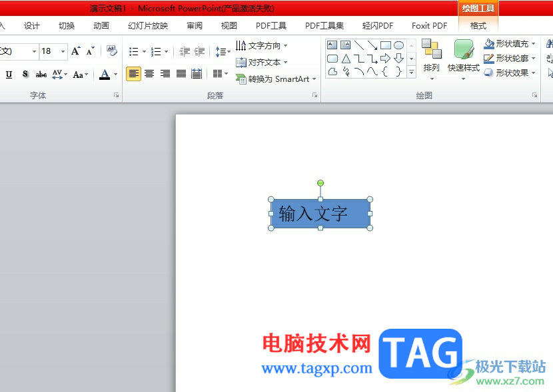Open Change Case Aa dropdown
Screen dimensions: 553x392
click(x=80, y=75)
